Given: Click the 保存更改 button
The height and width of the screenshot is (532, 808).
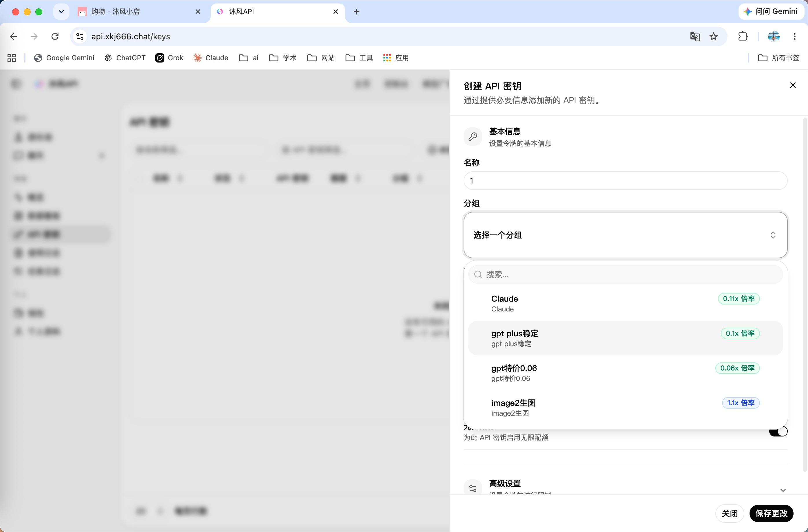Looking at the screenshot, I should point(771,513).
